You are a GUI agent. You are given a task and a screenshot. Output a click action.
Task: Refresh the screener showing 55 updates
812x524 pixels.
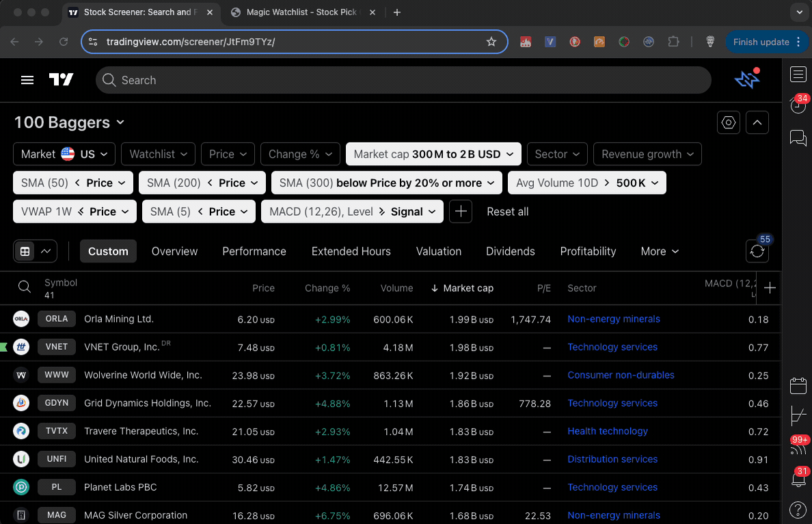(x=757, y=251)
